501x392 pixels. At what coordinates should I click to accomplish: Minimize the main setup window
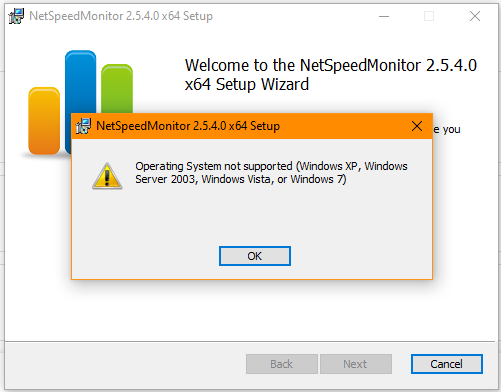[x=384, y=16]
